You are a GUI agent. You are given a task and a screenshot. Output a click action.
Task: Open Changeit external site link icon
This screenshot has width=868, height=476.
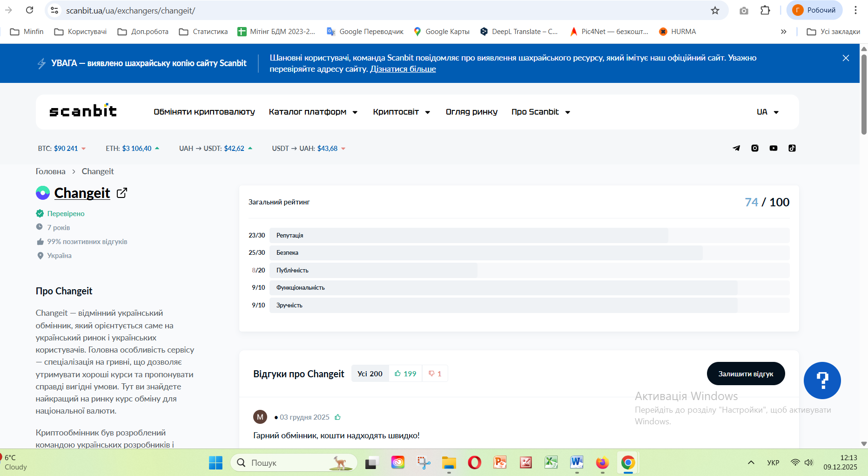122,193
